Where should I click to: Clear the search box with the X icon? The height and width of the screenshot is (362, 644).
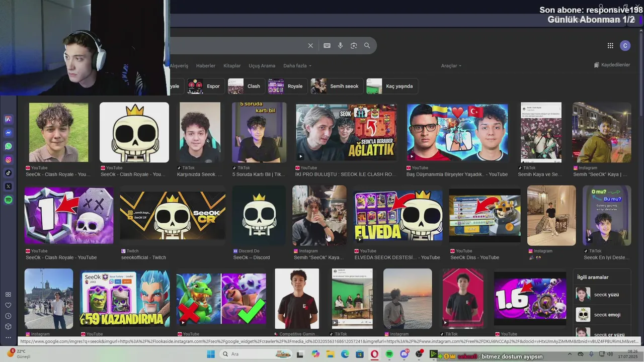(x=310, y=46)
